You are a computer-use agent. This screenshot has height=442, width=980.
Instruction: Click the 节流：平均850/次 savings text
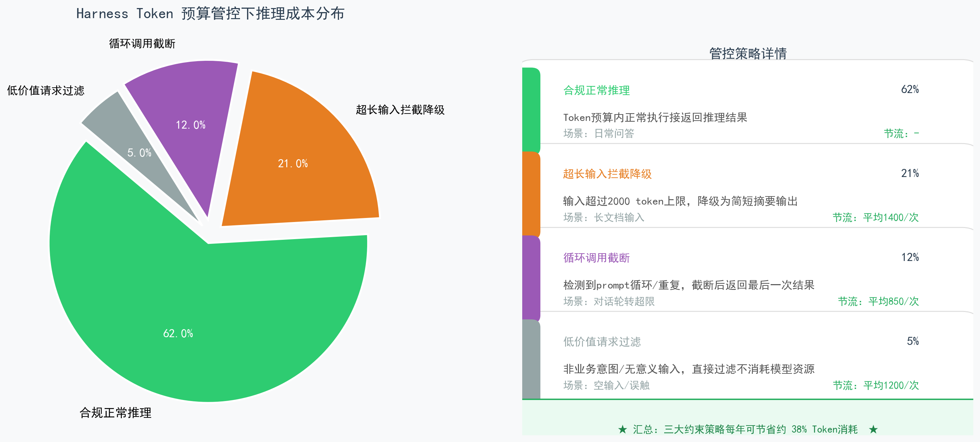[878, 301]
